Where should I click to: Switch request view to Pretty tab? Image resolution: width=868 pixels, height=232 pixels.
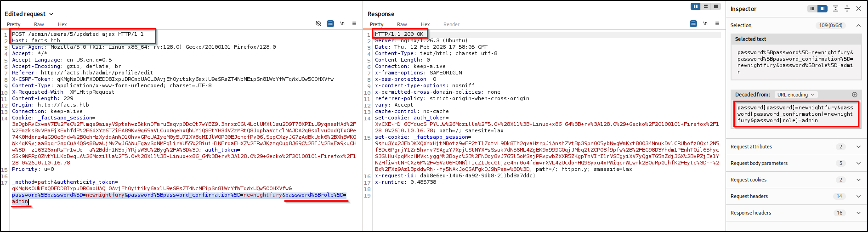tap(13, 24)
